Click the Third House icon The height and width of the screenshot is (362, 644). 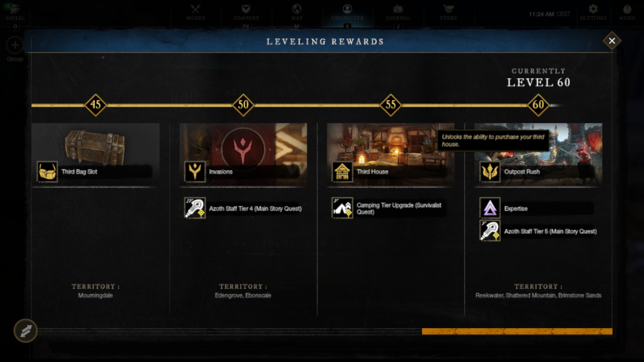click(342, 172)
